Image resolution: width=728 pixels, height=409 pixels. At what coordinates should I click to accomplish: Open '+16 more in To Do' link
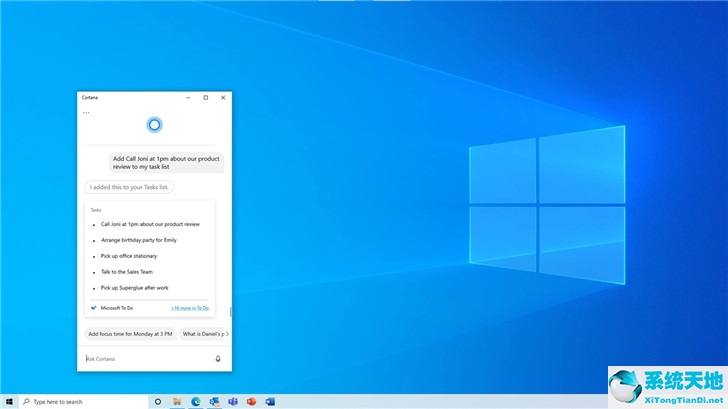pyautogui.click(x=190, y=308)
